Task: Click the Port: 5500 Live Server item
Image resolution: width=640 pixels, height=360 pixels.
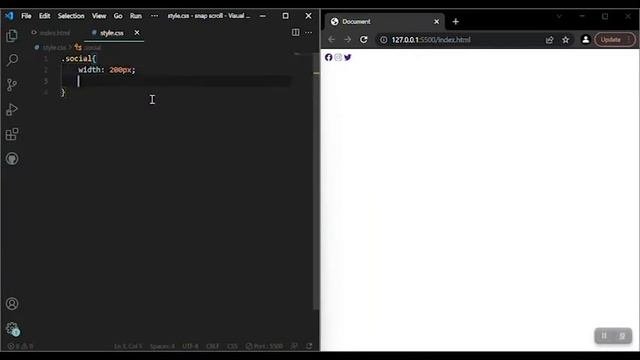Action: click(264, 346)
